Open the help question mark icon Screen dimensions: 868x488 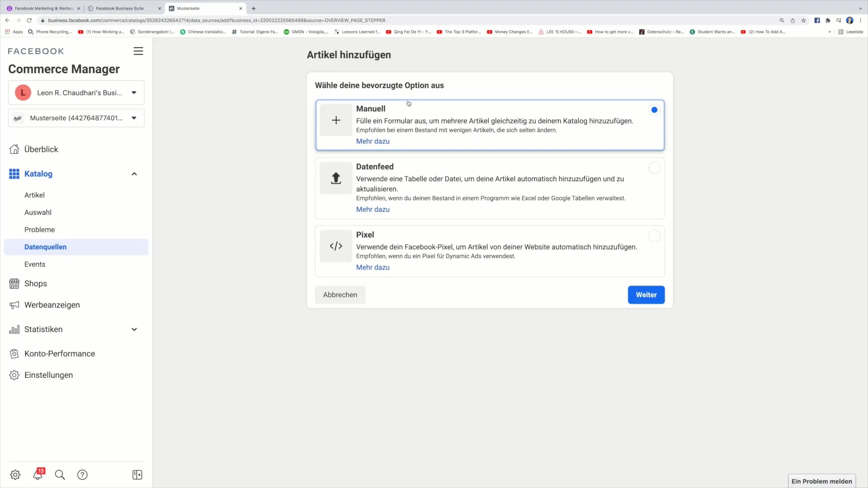coord(82,474)
